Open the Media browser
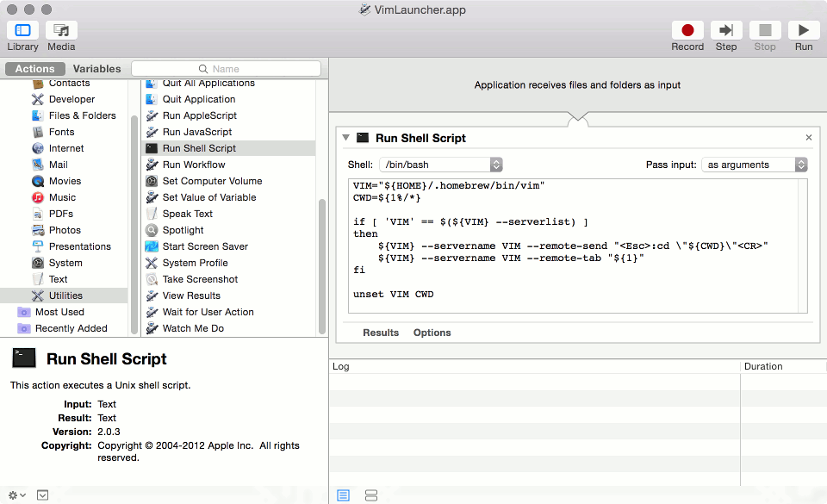This screenshot has width=827, height=504. (x=60, y=34)
